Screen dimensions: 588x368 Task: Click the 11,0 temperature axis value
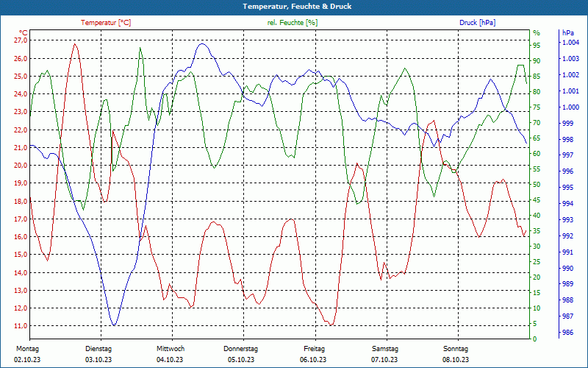(x=21, y=326)
